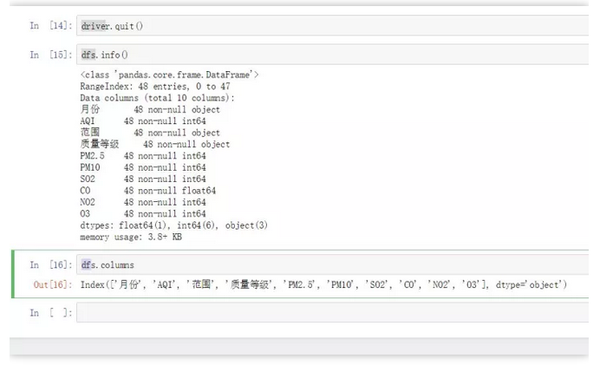Screen dimensions: 600x365
Task: Click the empty code cell at bottom
Action: 332,313
